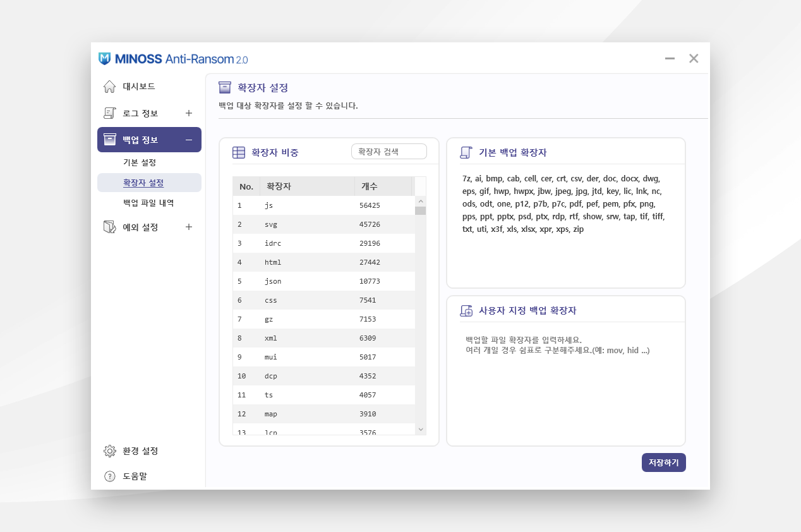The width and height of the screenshot is (801, 532).
Task: Select the 백업 정보 menu
Action: point(149,140)
